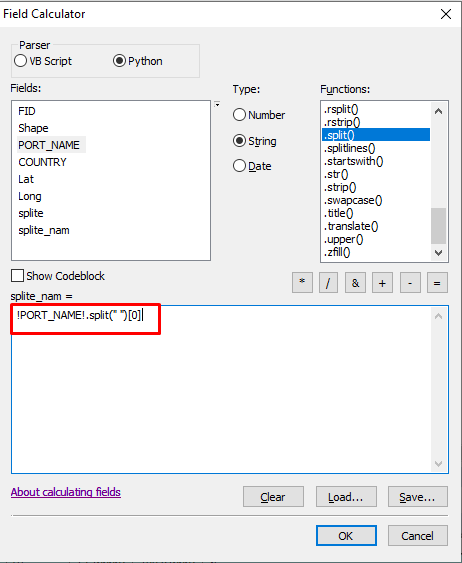
Task: Enable the Show Codeblock checkbox
Action: point(17,276)
